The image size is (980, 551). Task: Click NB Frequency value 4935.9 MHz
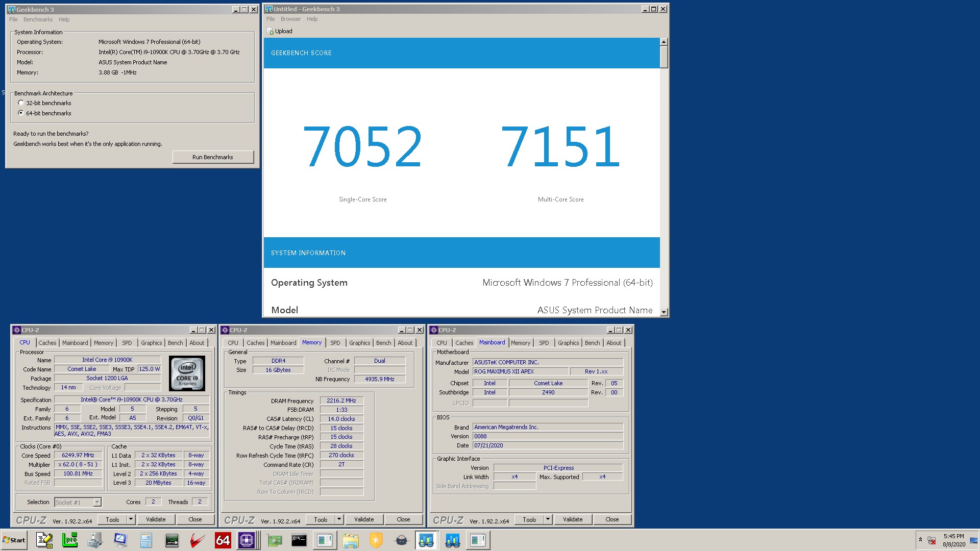(x=379, y=379)
